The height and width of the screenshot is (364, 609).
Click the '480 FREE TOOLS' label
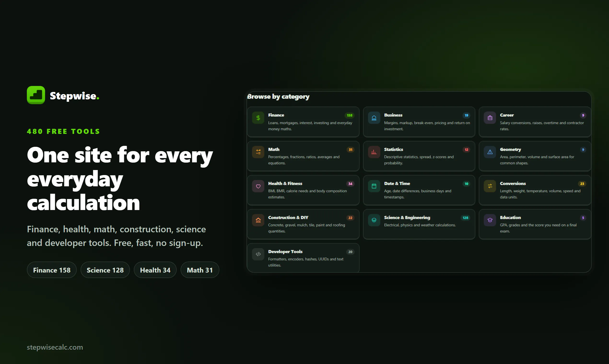(63, 131)
